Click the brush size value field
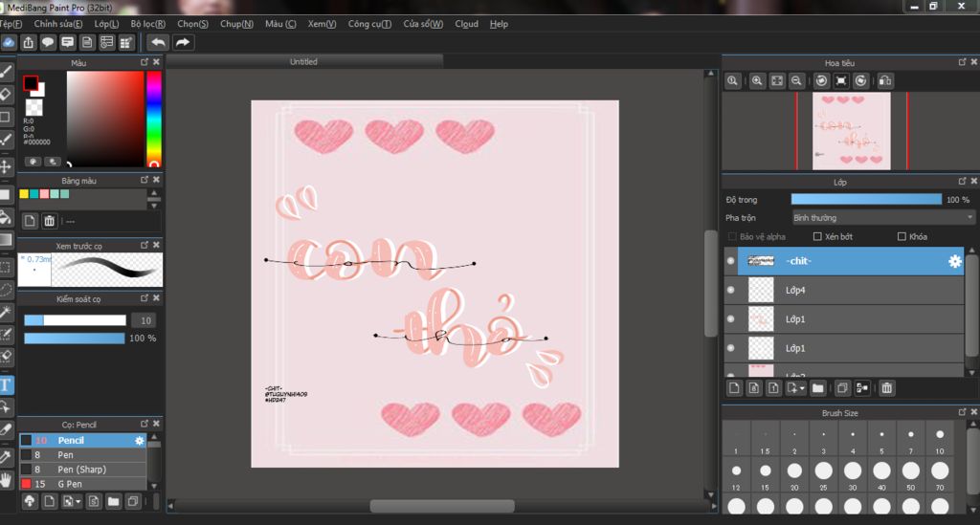 [x=145, y=320]
